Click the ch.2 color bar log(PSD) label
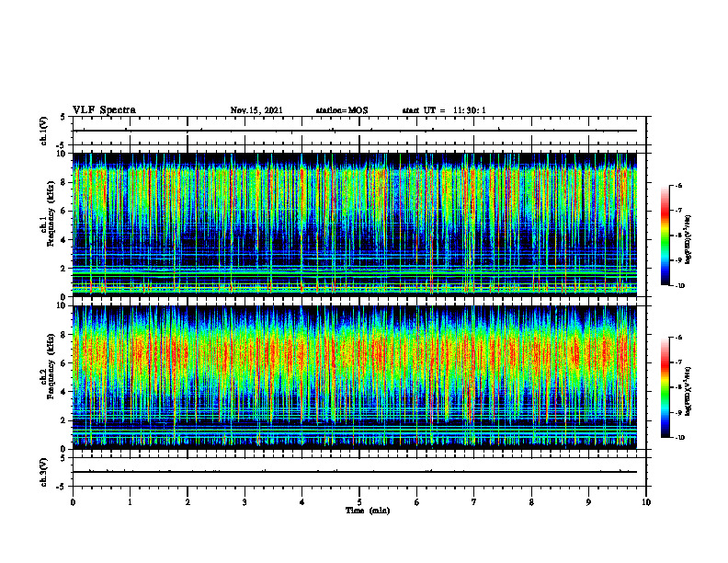The height and width of the screenshot is (563, 728). point(688,391)
